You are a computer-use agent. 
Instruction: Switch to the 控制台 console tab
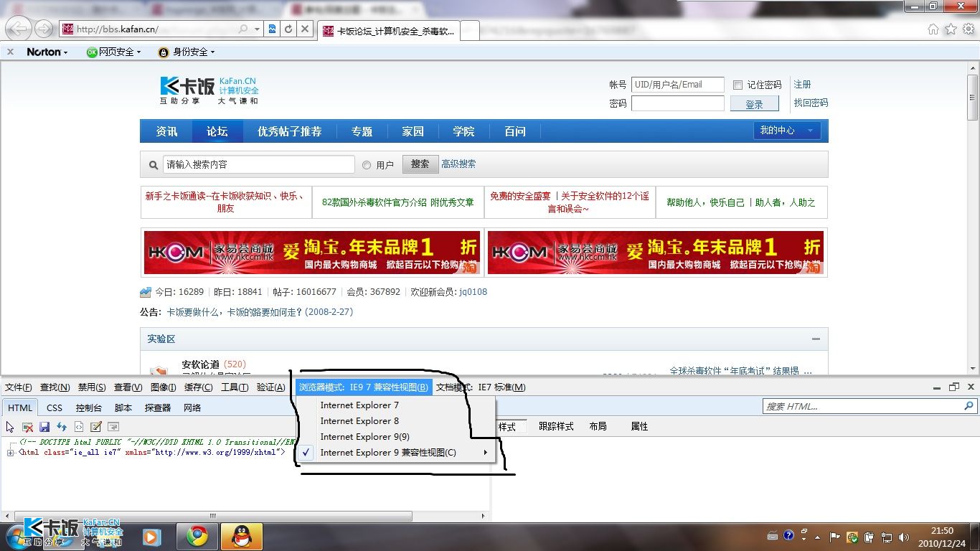point(89,408)
